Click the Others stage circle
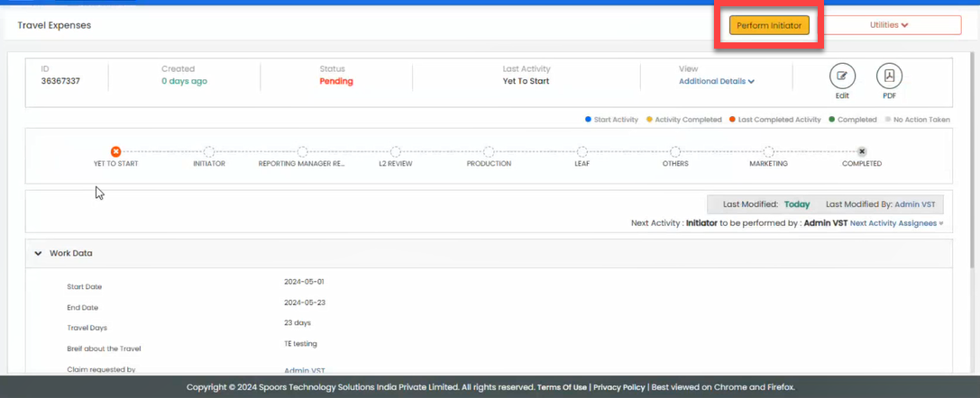The image size is (980, 398). (x=675, y=152)
